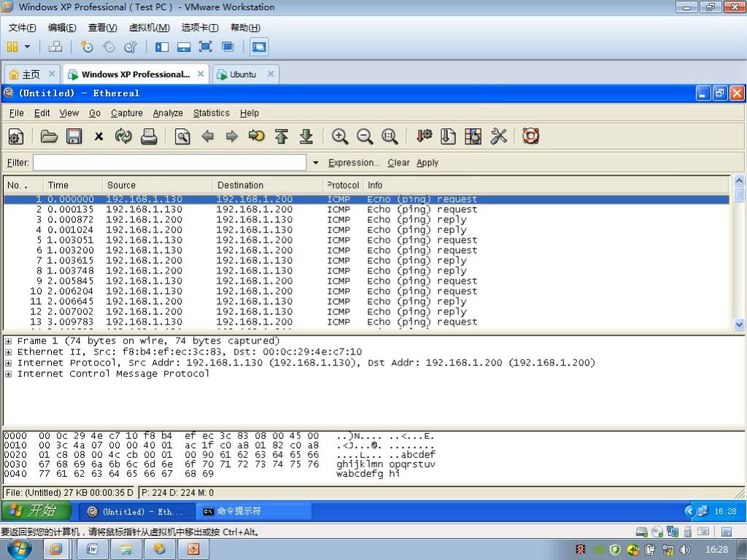
Task: Open the Analyze menu
Action: (168, 113)
